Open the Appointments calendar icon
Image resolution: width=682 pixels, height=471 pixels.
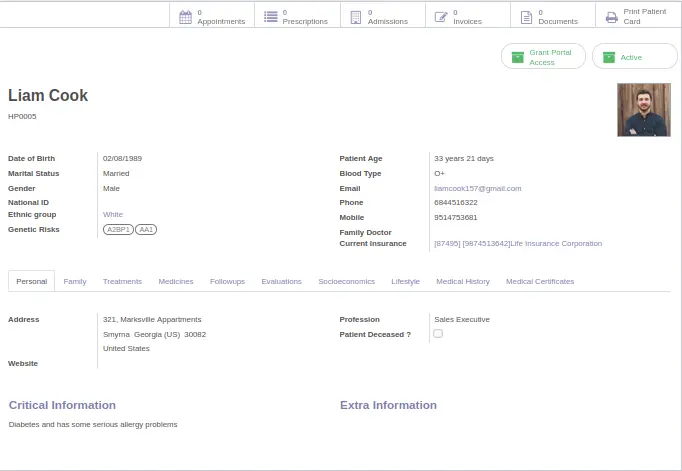(x=185, y=17)
